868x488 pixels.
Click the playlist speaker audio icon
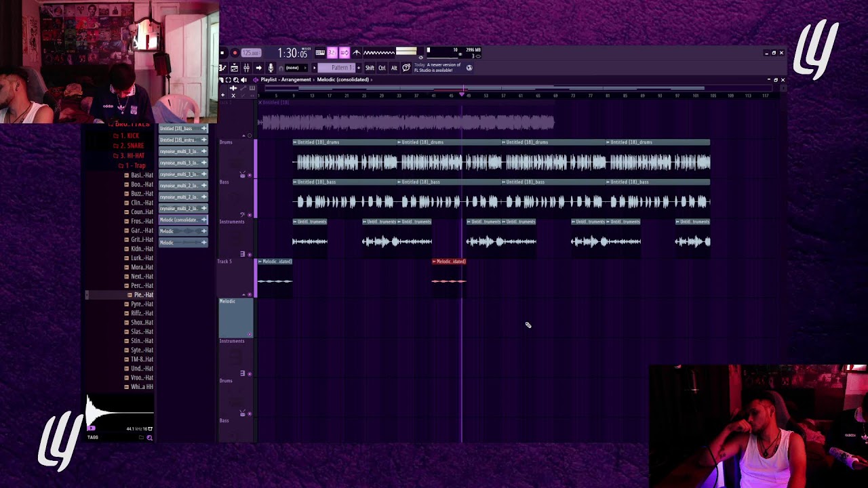(244, 80)
